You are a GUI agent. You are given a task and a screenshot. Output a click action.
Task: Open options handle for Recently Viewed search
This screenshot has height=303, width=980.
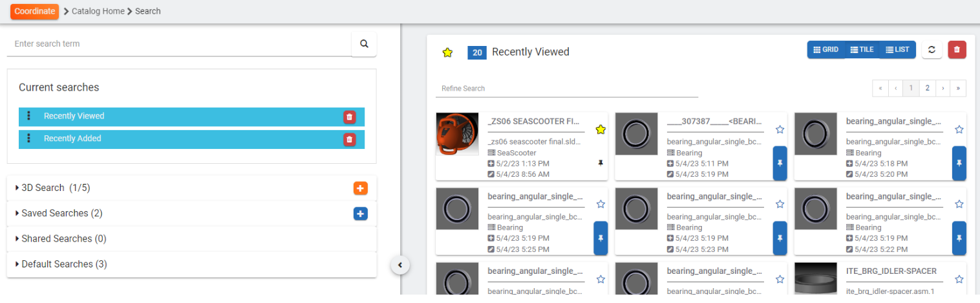(28, 117)
